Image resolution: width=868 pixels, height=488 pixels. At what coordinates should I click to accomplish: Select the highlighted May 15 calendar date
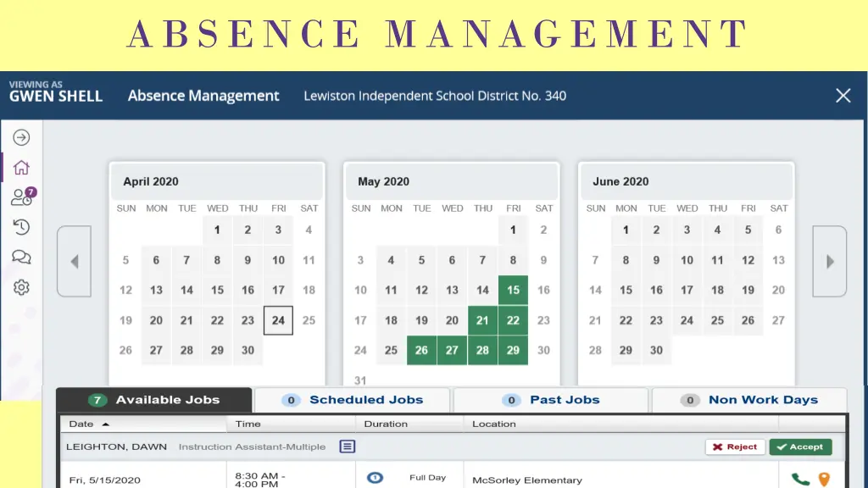[x=513, y=290]
